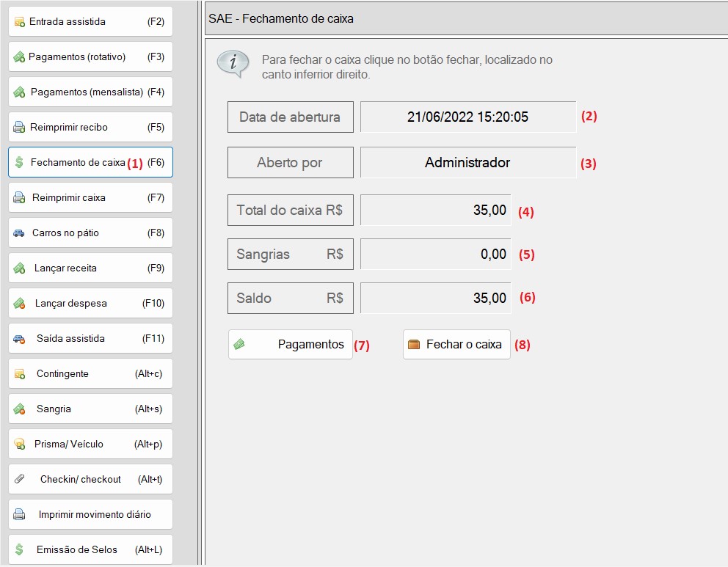This screenshot has width=728, height=567.
Task: Open Pagamentos (rotativo) F3
Action: coord(90,56)
